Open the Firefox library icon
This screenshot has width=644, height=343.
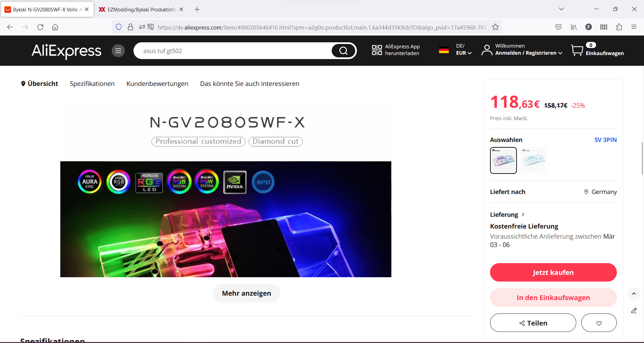[x=574, y=27]
